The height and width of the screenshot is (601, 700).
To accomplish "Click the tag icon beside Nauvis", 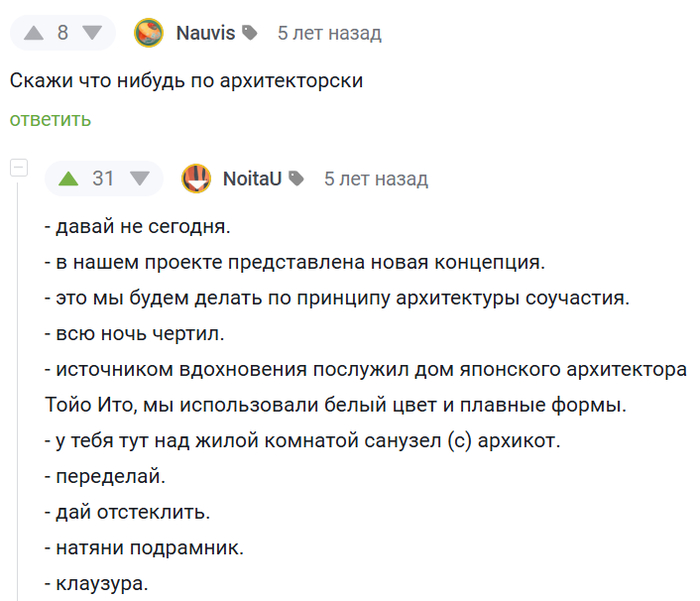I will click(250, 33).
